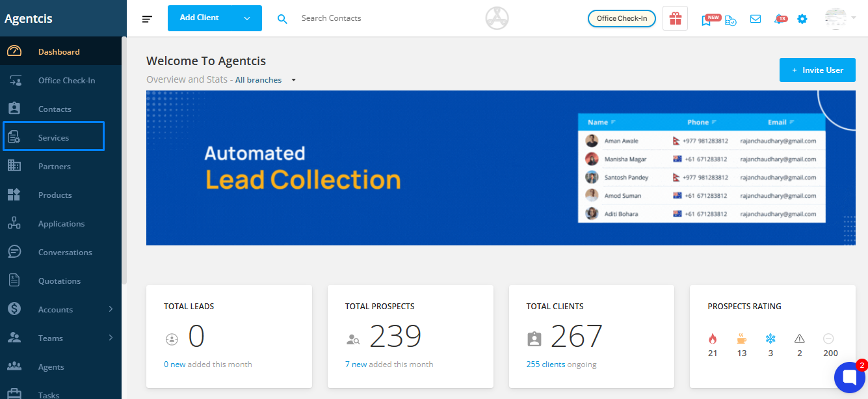
Task: Click the search magnifier icon
Action: (x=282, y=19)
